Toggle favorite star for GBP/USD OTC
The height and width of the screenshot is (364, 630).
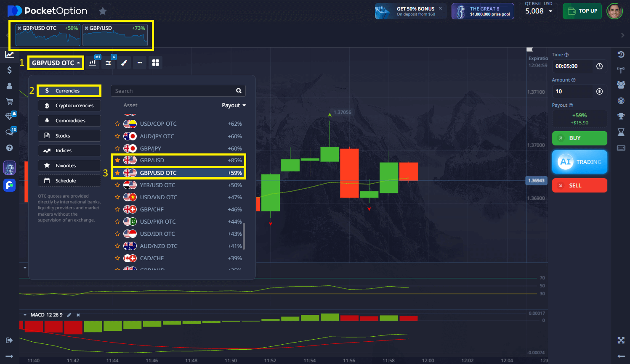117,173
